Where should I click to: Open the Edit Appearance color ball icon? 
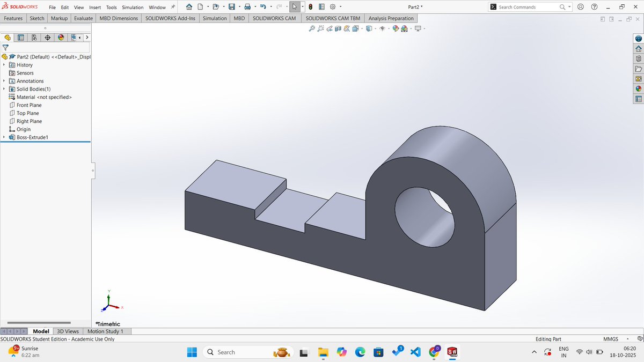click(x=396, y=28)
